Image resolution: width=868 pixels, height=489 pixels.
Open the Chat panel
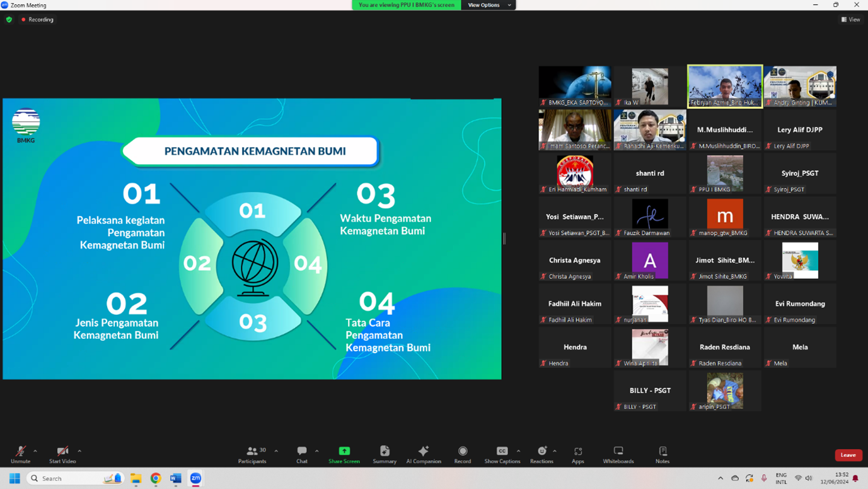[302, 454]
